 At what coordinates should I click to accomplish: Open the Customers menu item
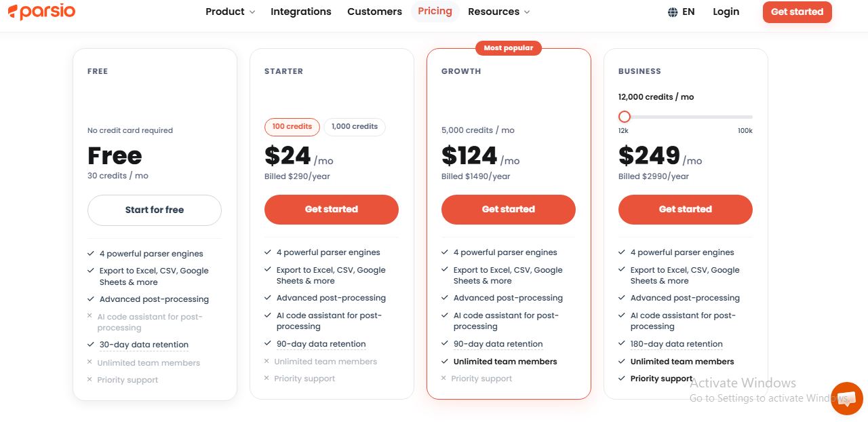(374, 12)
